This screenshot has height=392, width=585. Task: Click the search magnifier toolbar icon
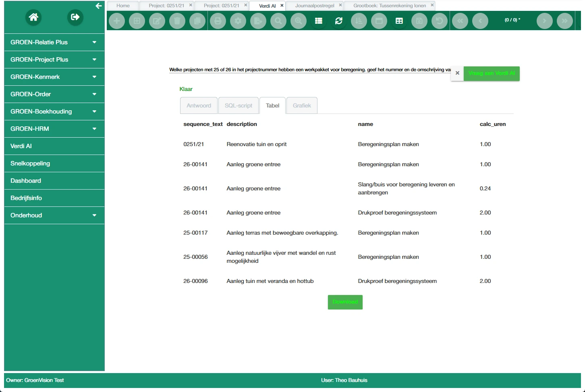(278, 21)
